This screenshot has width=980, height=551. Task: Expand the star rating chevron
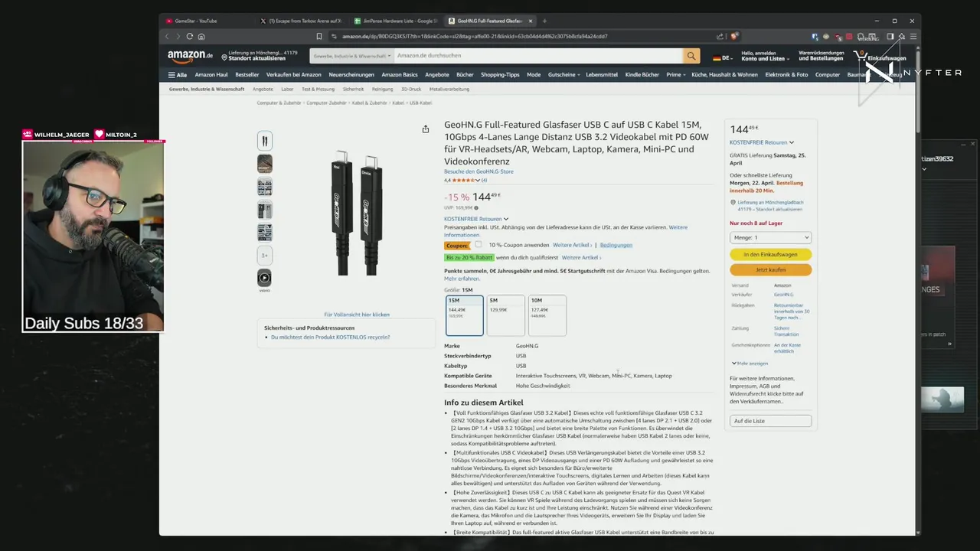coord(478,181)
